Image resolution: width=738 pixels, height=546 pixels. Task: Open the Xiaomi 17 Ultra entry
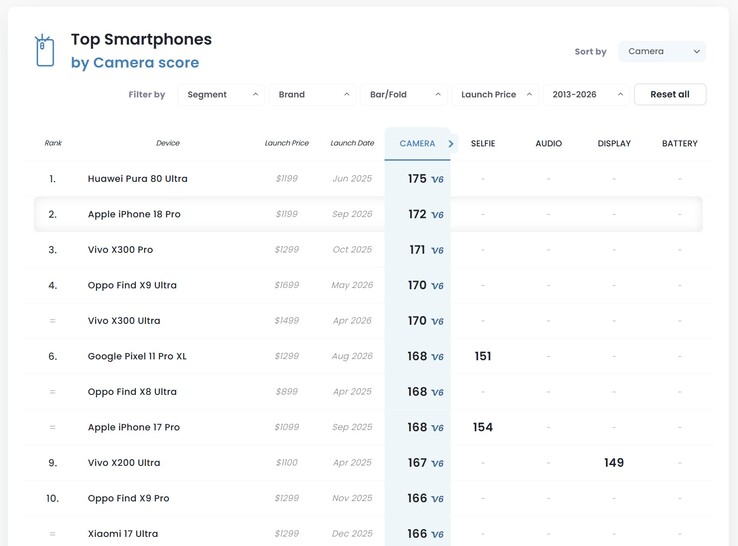coord(123,534)
